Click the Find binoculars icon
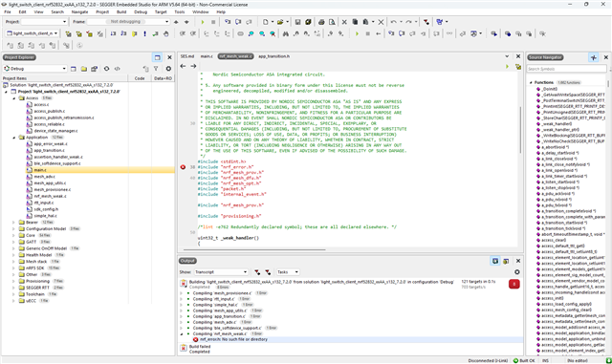Image resolution: width=612 pixels, height=364 pixels. pos(286,34)
